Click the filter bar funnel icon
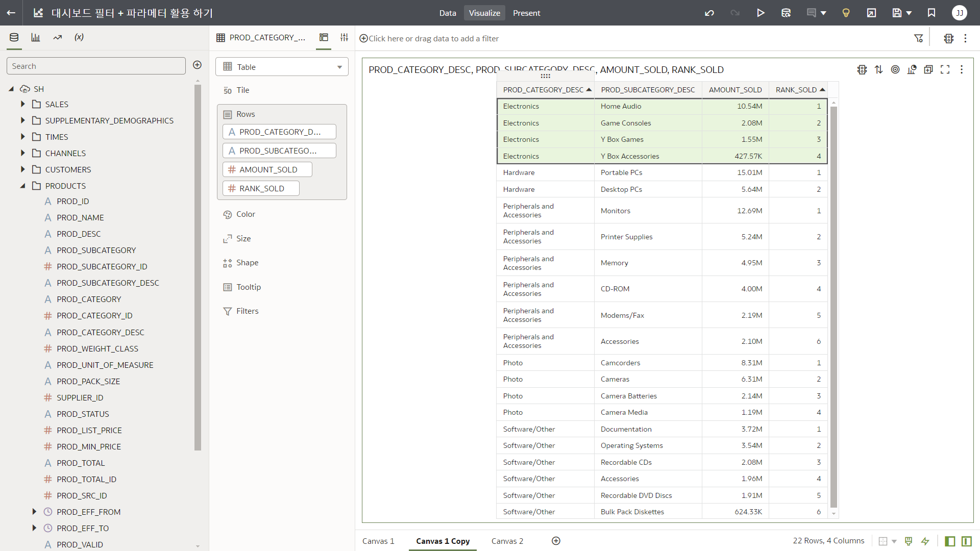980x551 pixels. 918,38
